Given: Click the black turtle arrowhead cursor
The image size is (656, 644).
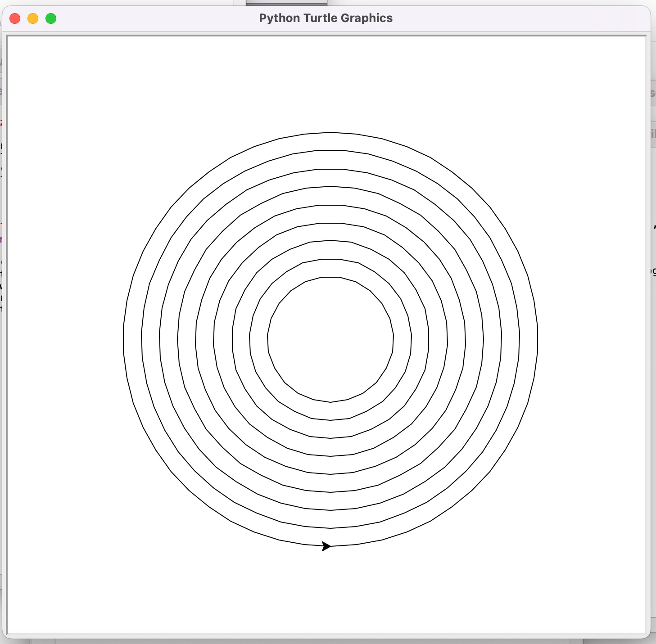Looking at the screenshot, I should (326, 546).
